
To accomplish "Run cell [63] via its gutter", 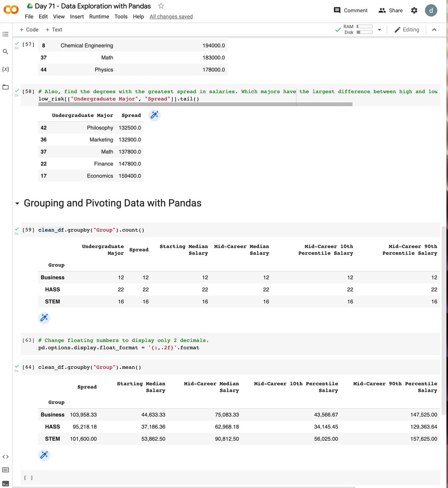I will tap(28, 340).
